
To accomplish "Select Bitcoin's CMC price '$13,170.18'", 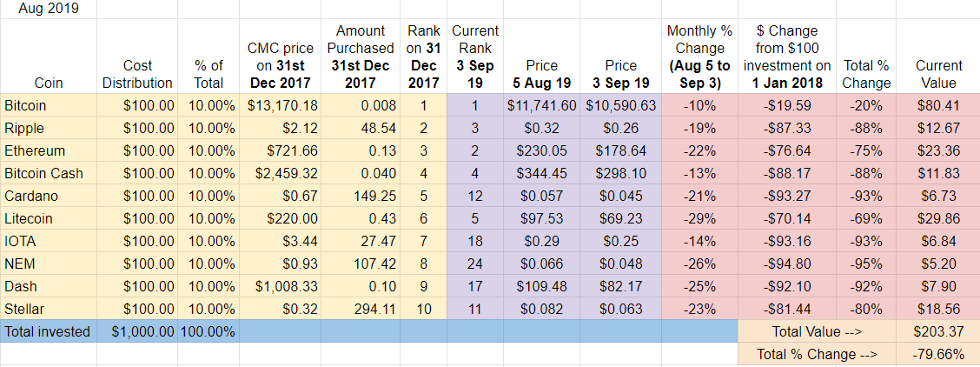I will pos(280,105).
